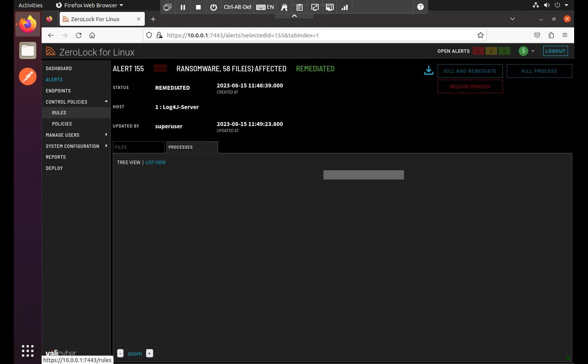The image size is (588, 364).
Task: Open VM connection statistics bars icon
Action: (x=345, y=7)
